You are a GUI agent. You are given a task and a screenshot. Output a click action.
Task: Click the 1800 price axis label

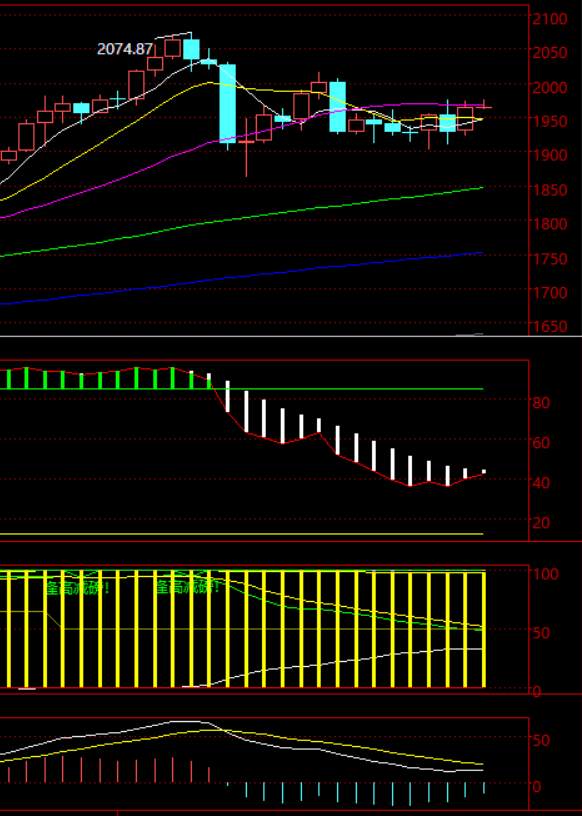click(550, 224)
